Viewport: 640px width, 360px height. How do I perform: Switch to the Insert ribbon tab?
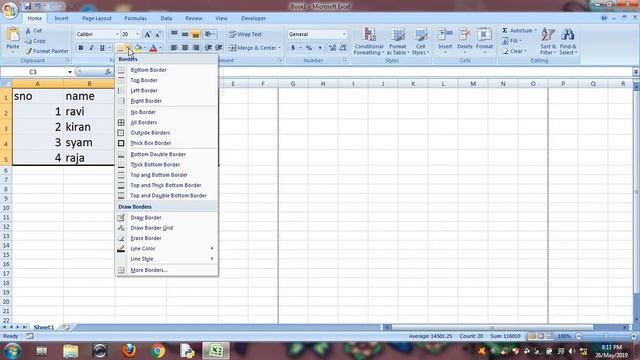(61, 18)
